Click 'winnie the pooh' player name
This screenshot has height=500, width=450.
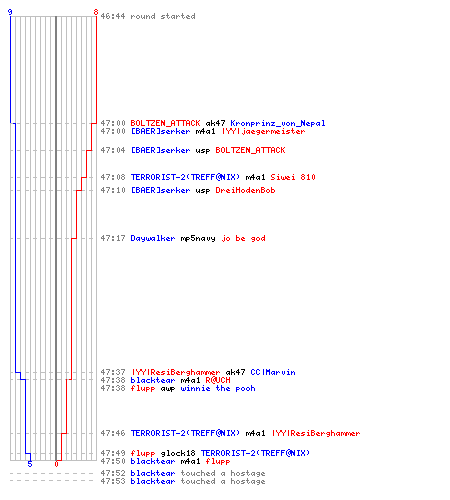(x=218, y=388)
